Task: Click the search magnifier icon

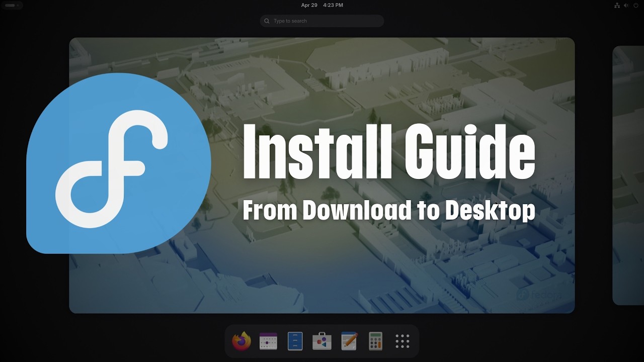Action: pos(267,21)
